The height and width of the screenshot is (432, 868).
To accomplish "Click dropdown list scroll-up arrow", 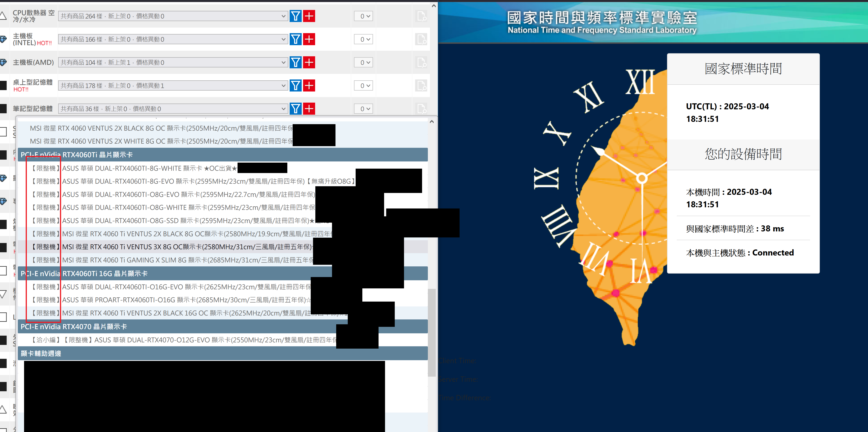I will click(432, 122).
